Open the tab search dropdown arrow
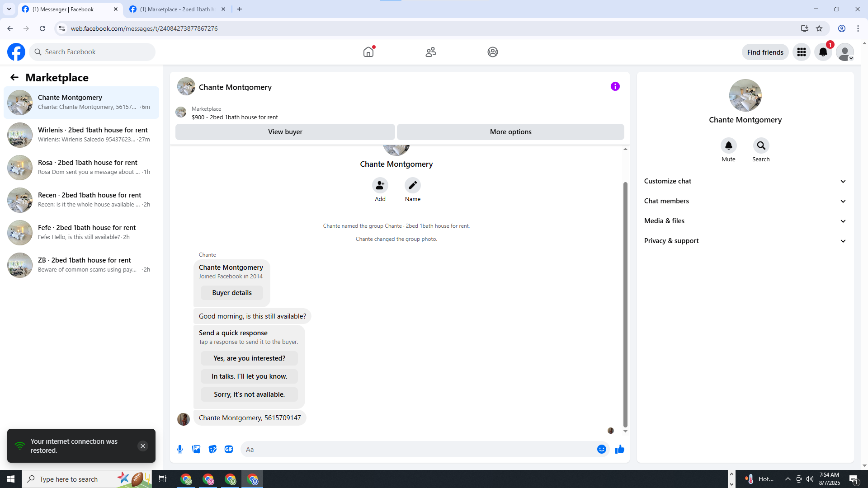 coord(9,9)
